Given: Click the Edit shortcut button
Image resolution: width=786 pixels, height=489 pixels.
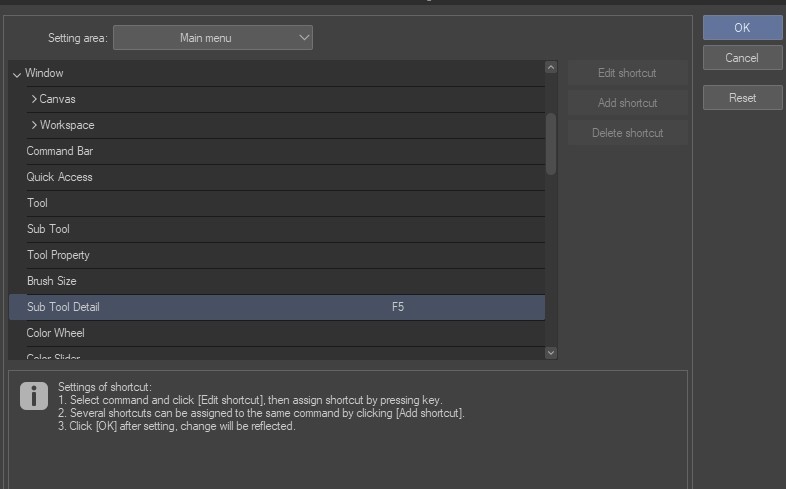Looking at the screenshot, I should pyautogui.click(x=628, y=73).
